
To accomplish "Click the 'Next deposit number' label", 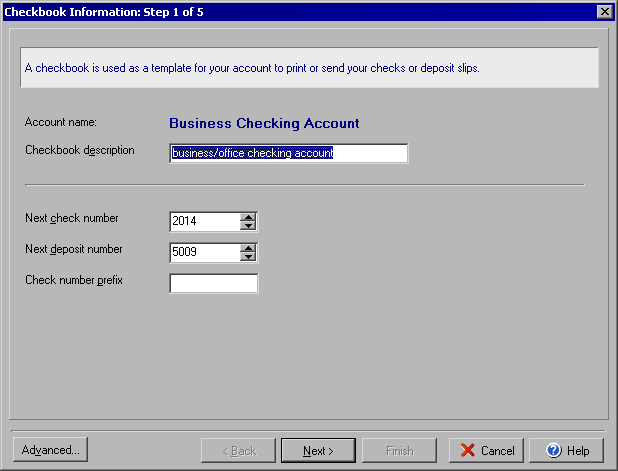I will coord(74,249).
